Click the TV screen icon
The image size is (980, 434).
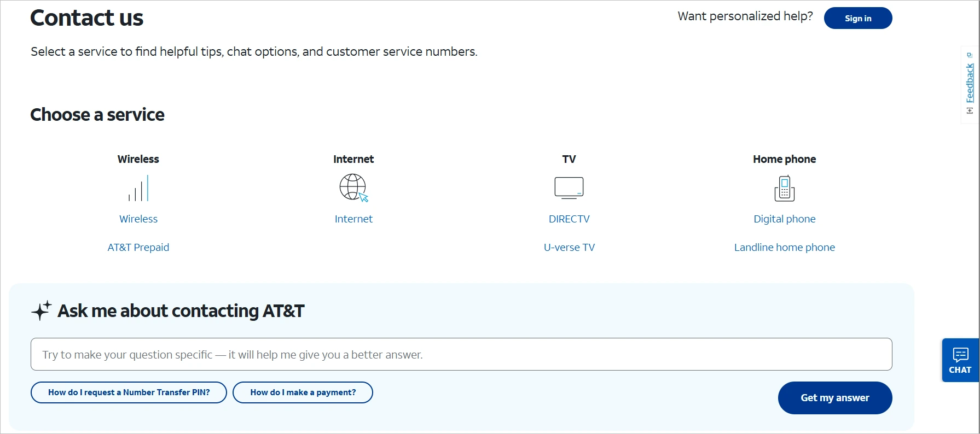[569, 188]
